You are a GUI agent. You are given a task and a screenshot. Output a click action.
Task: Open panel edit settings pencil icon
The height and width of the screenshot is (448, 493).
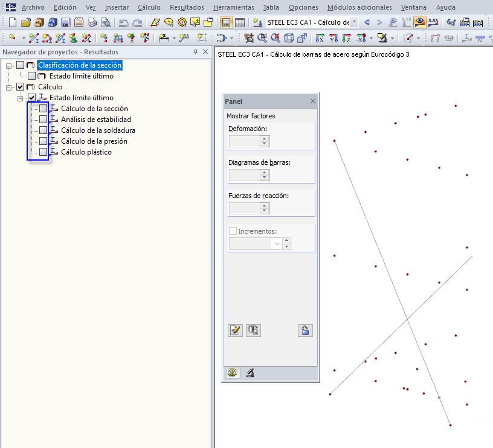[235, 330]
